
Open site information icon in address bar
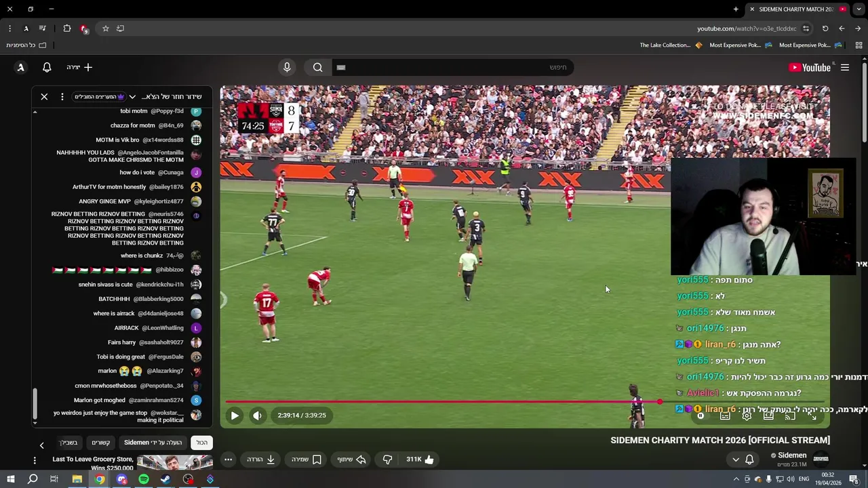click(806, 28)
